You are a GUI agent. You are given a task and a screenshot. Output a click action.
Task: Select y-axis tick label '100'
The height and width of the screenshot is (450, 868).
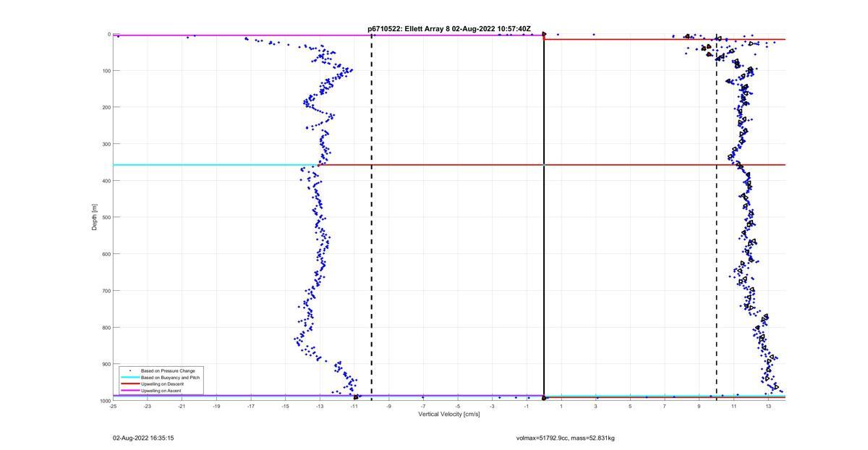106,71
